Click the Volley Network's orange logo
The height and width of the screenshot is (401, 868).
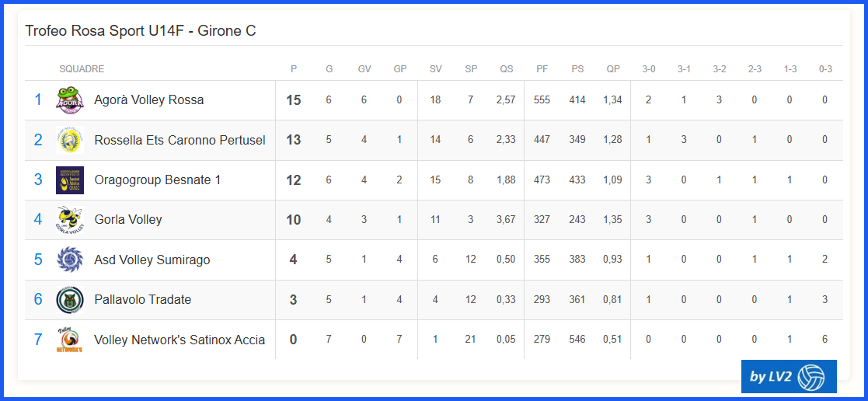70,340
